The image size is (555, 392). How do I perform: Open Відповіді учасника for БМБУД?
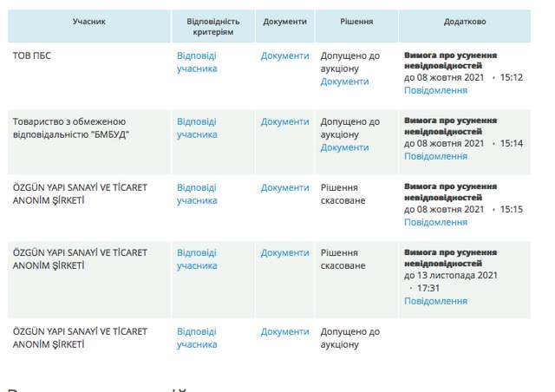pos(197,127)
